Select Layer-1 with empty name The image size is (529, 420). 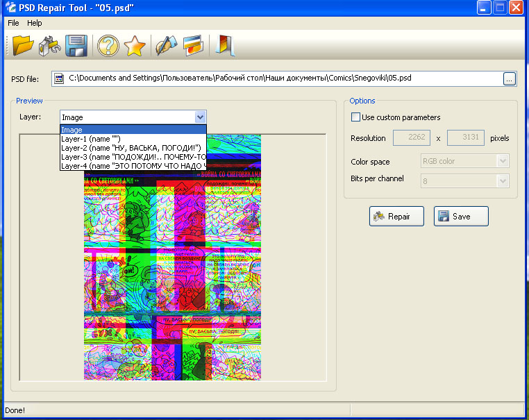[133, 139]
